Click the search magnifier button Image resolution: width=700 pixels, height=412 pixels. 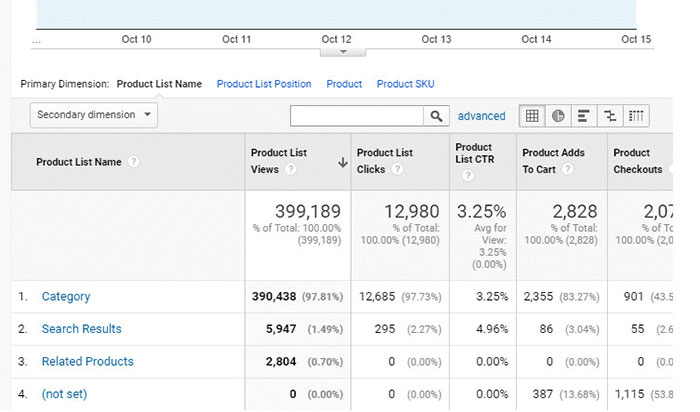436,116
